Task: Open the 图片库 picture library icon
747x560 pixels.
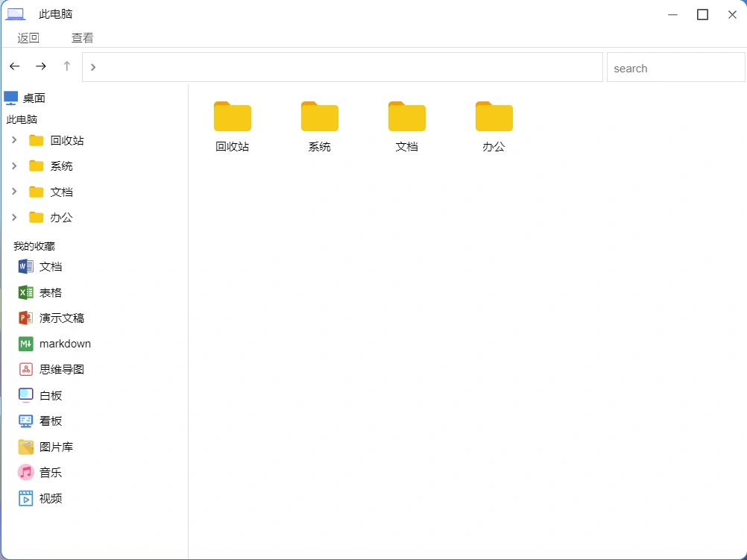Action: pos(26,447)
